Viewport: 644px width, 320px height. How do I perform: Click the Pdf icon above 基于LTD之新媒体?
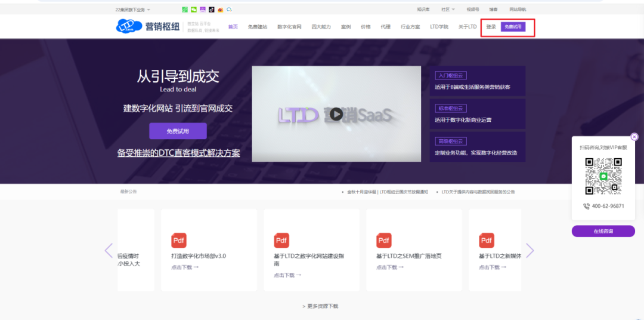[x=487, y=240]
